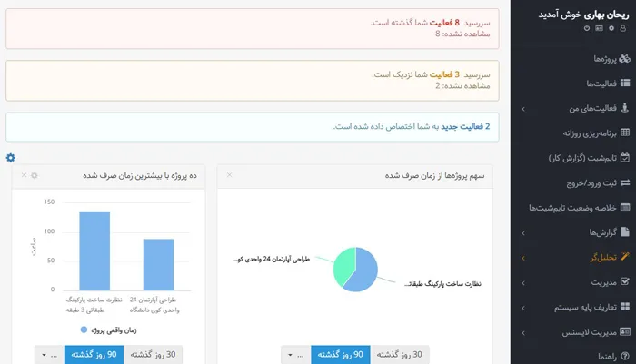Open the settings gear icon in the sidebar header

pyautogui.click(x=611, y=28)
